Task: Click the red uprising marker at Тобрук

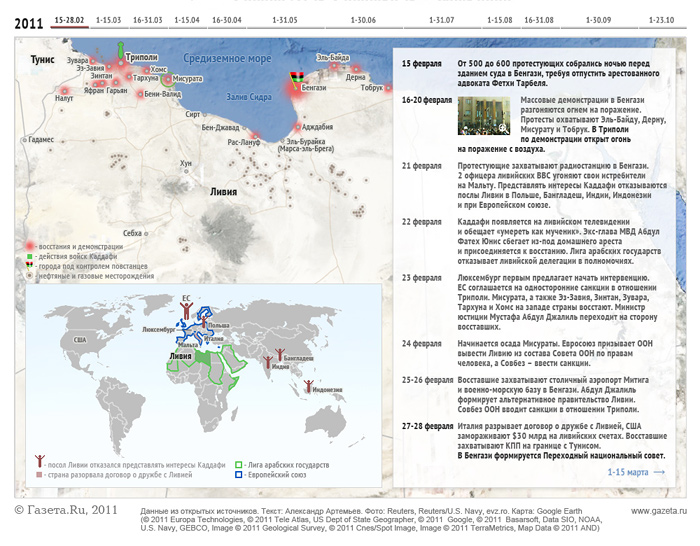Action: point(388,88)
